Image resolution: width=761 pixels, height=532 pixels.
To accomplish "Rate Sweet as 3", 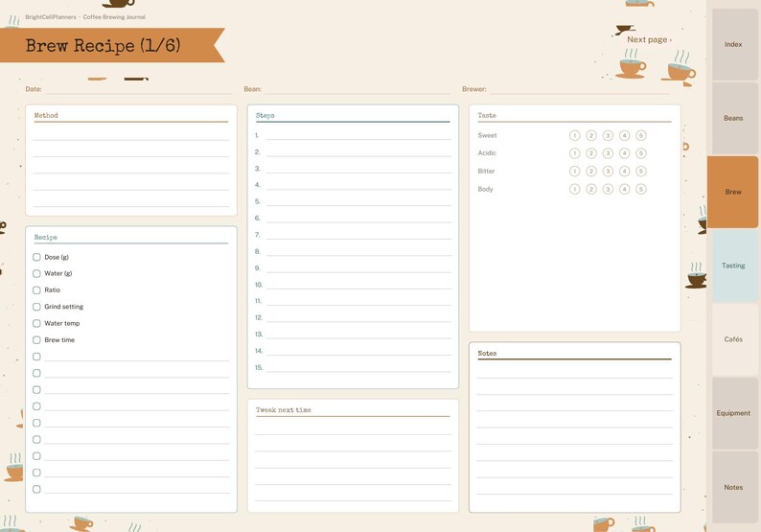I will pos(608,135).
